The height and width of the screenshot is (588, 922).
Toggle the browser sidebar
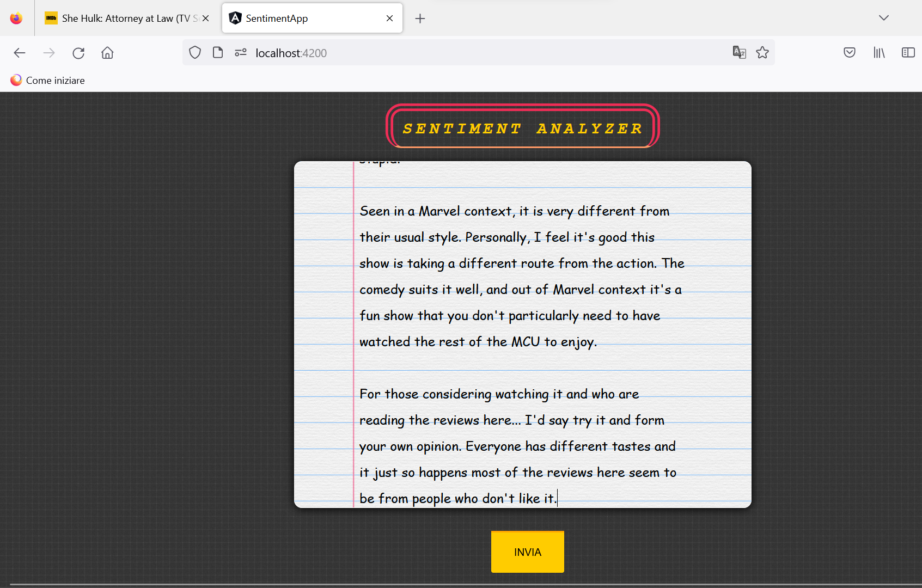[908, 52]
